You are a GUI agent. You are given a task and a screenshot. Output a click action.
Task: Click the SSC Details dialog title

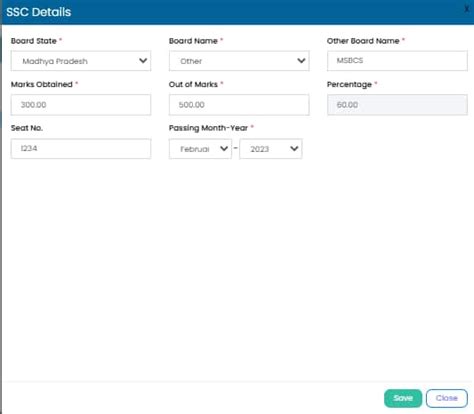(39, 12)
